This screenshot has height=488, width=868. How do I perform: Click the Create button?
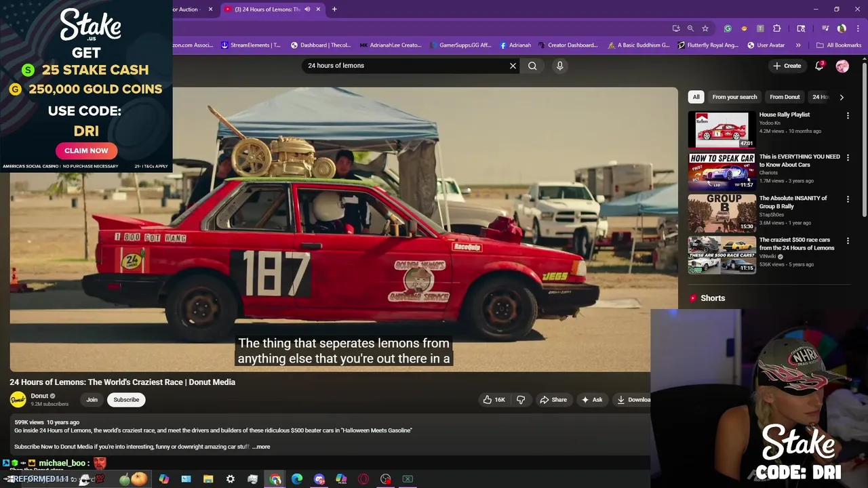pos(787,66)
